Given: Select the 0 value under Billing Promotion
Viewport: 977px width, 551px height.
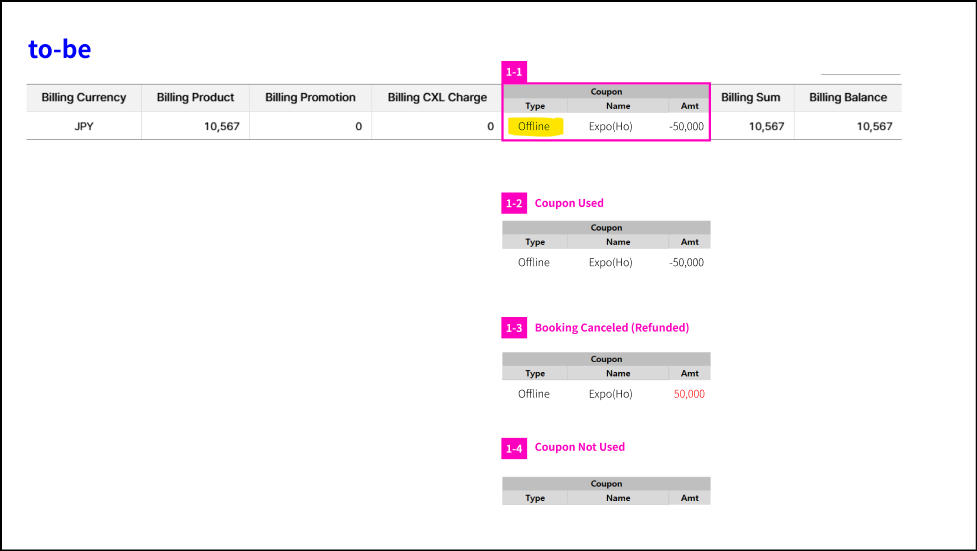Looking at the screenshot, I should click(358, 127).
